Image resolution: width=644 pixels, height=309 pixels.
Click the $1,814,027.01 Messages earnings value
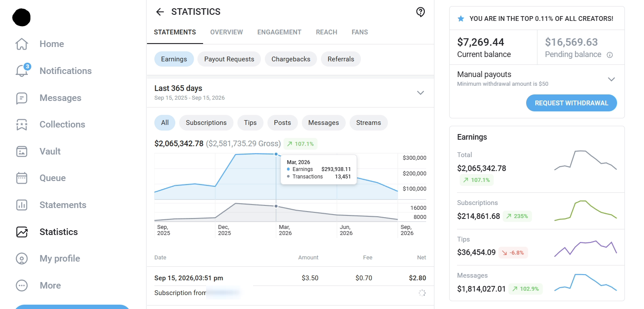pyautogui.click(x=481, y=289)
